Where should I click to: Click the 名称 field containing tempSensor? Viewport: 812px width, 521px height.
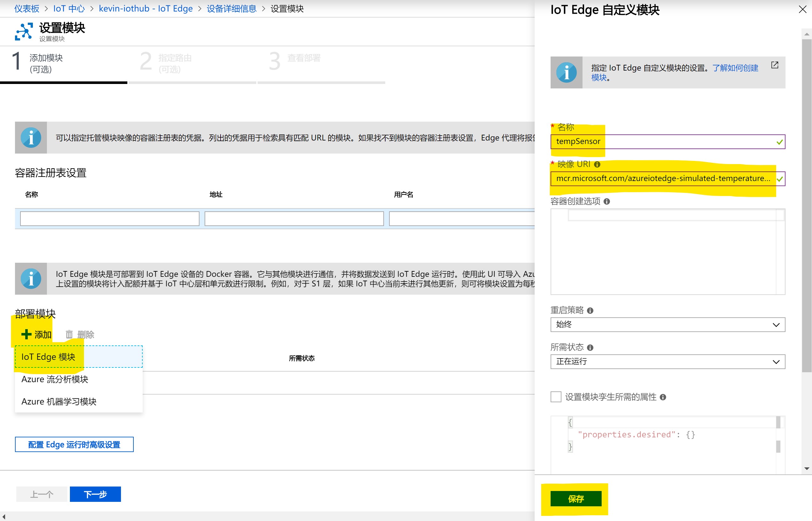pyautogui.click(x=668, y=141)
